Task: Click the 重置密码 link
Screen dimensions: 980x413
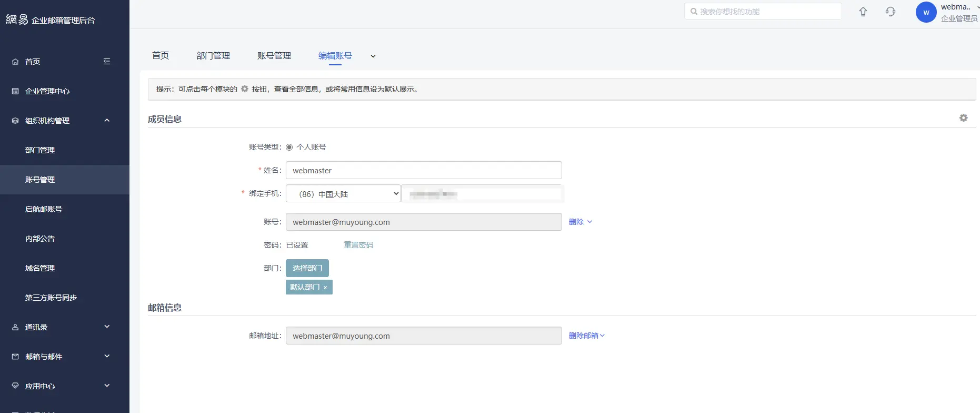Action: (358, 245)
